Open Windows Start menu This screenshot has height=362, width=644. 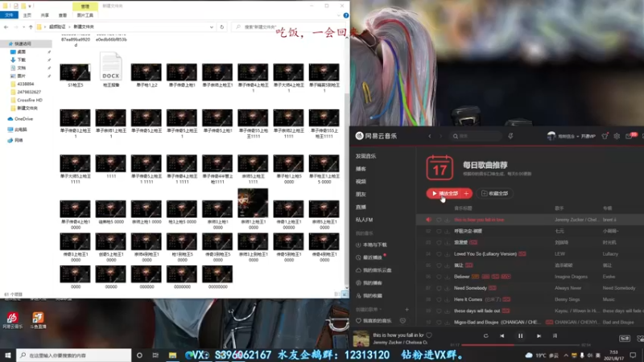tap(8, 355)
